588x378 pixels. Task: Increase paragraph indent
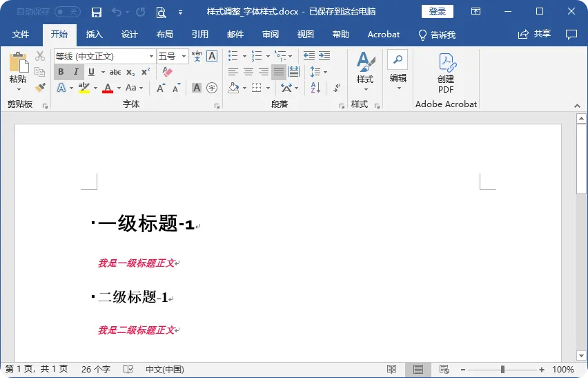[324, 56]
